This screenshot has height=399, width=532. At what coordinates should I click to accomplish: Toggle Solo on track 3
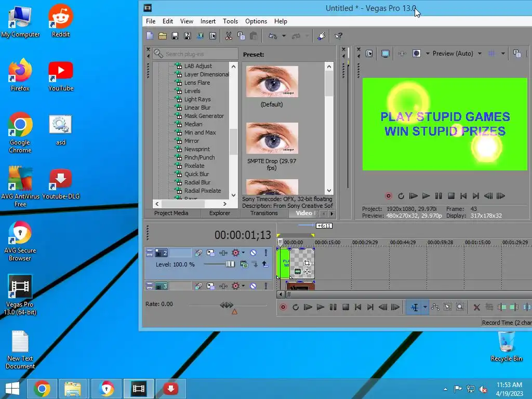(265, 286)
